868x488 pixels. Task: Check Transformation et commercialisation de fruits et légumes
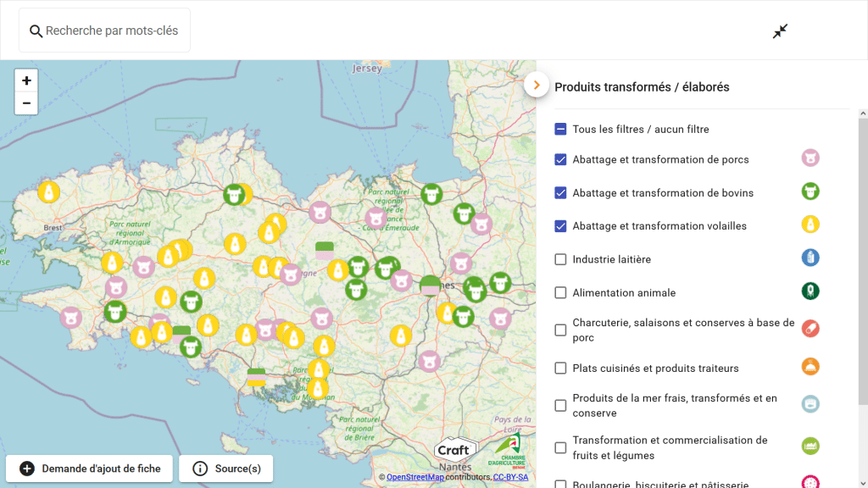click(560, 447)
